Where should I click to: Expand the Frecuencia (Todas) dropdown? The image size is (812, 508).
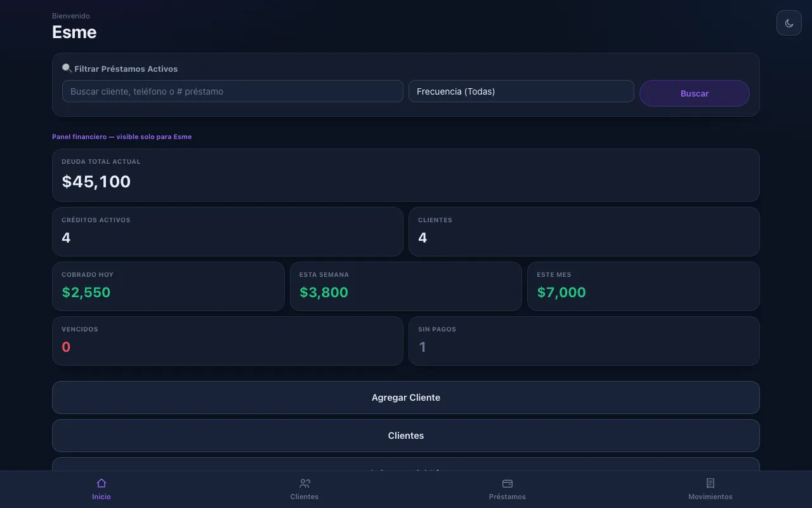click(521, 91)
